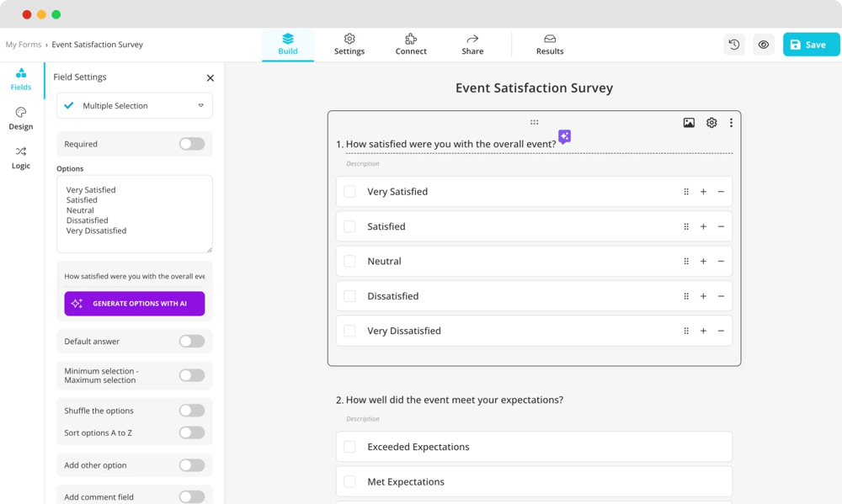Image resolution: width=842 pixels, height=504 pixels.
Task: Open the Logic sidebar panel
Action: coord(21,157)
